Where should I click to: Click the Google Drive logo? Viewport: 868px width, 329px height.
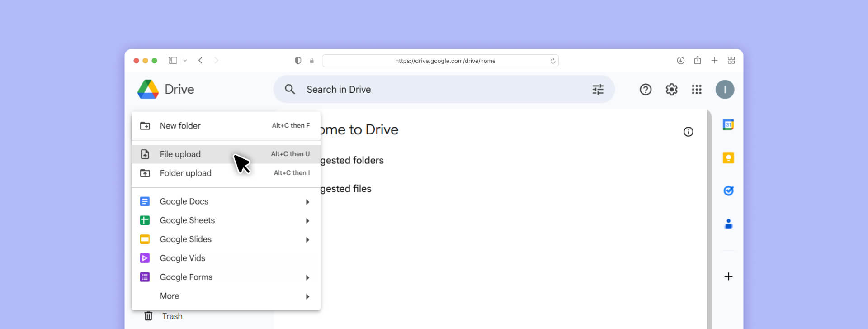click(148, 89)
